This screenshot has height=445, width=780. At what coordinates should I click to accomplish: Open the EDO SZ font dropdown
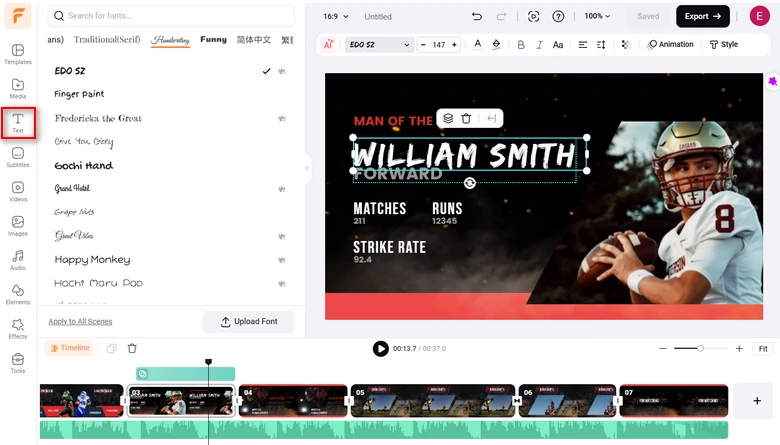click(x=379, y=45)
